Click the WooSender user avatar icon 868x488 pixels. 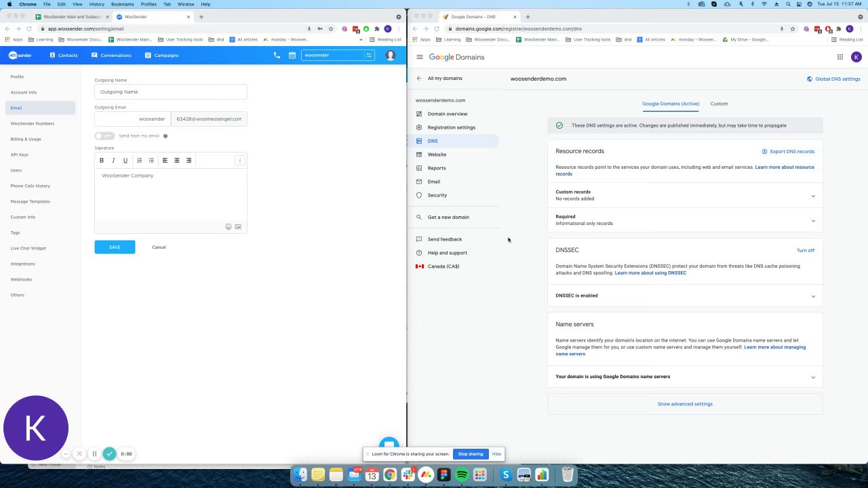391,56
